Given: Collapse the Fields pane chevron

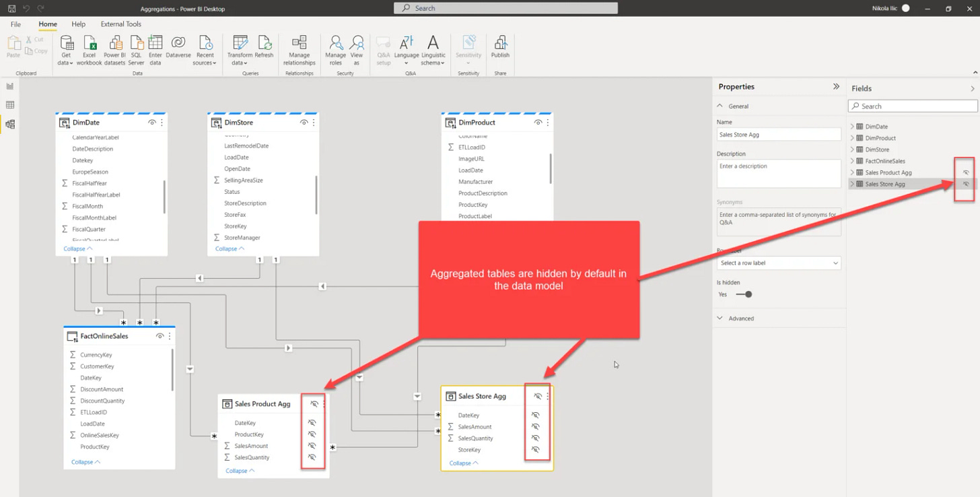Looking at the screenshot, I should point(972,88).
